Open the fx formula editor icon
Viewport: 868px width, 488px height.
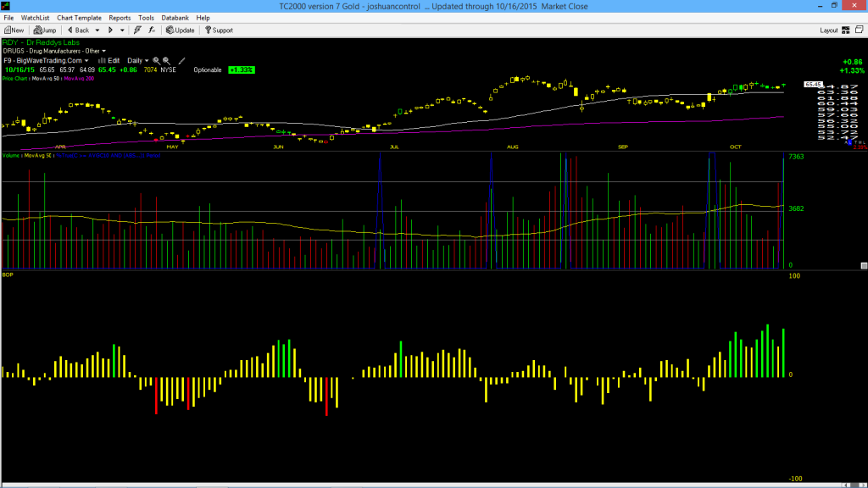click(152, 30)
